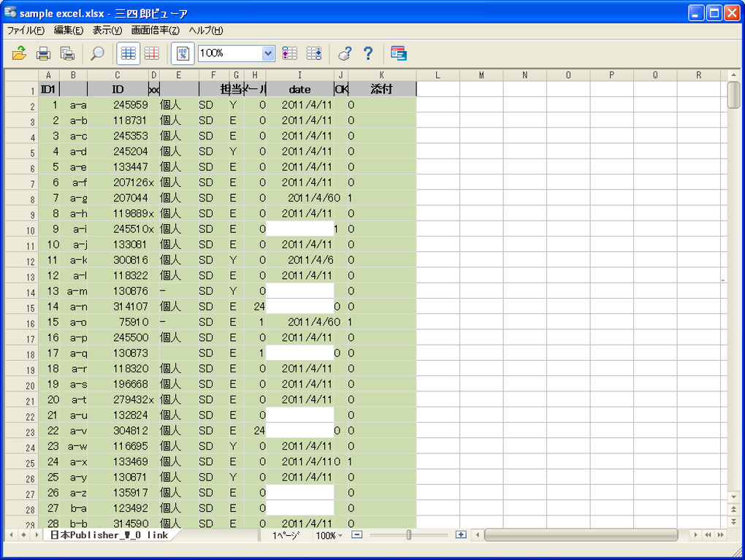Toggle the red gridlines view button
The image size is (745, 560).
point(152,53)
